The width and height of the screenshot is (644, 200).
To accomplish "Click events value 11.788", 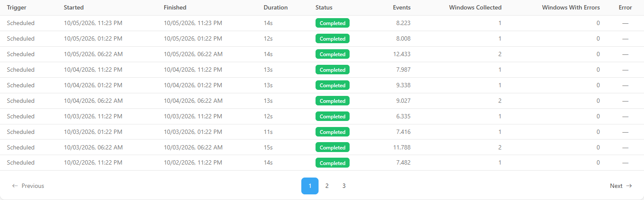I will point(402,148).
